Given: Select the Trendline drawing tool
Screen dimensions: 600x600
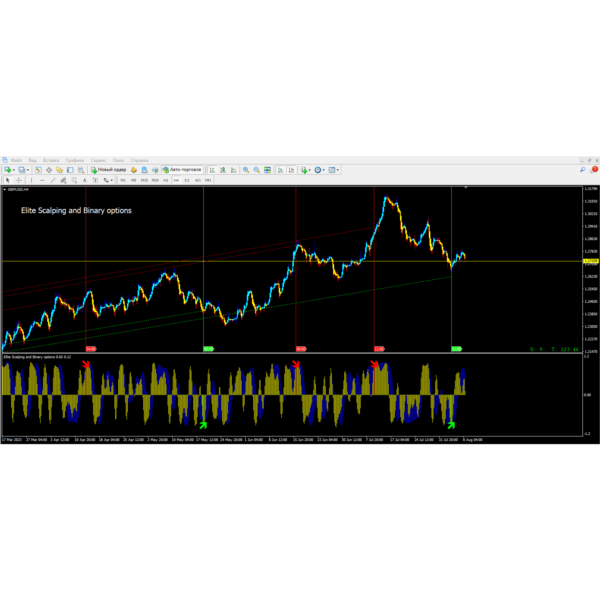Looking at the screenshot, I should (x=53, y=180).
